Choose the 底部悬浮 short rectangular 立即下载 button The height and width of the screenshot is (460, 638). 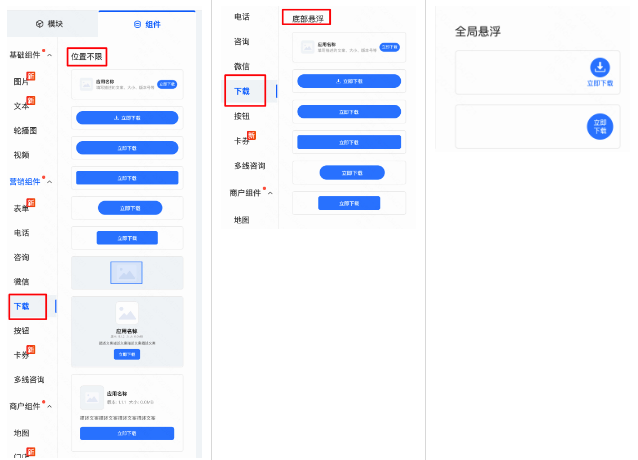pyautogui.click(x=349, y=203)
